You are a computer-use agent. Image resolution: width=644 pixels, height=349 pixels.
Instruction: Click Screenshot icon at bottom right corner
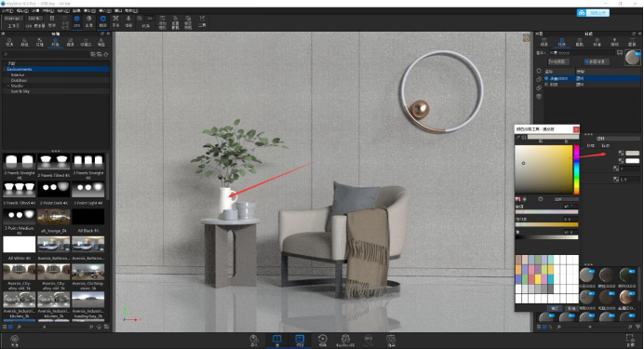630,340
